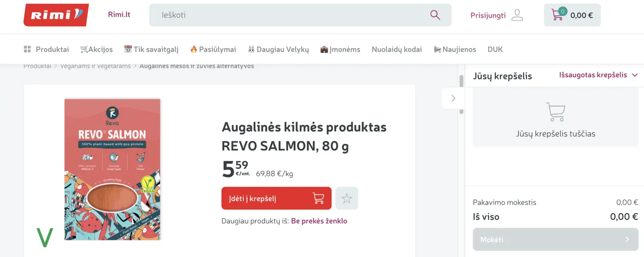Click the Produktai breadcrumb
Image resolution: width=644 pixels, height=257 pixels.
click(x=37, y=66)
